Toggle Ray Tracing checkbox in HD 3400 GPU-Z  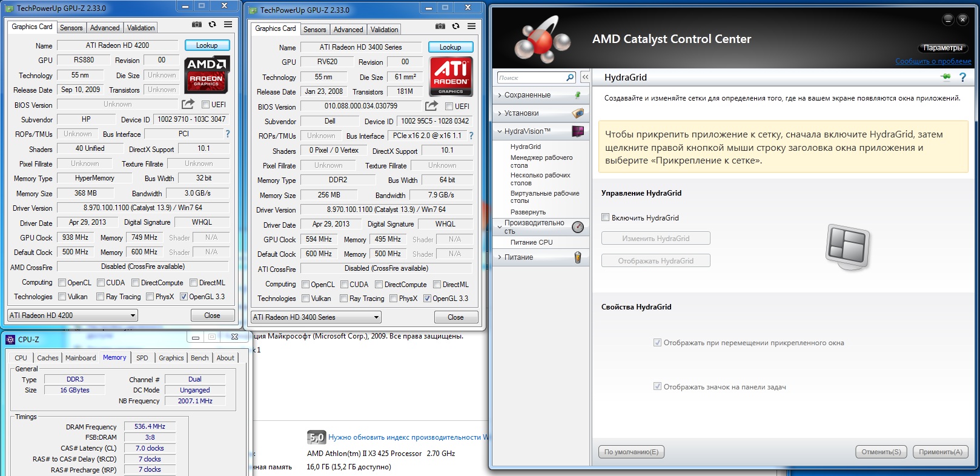[343, 299]
